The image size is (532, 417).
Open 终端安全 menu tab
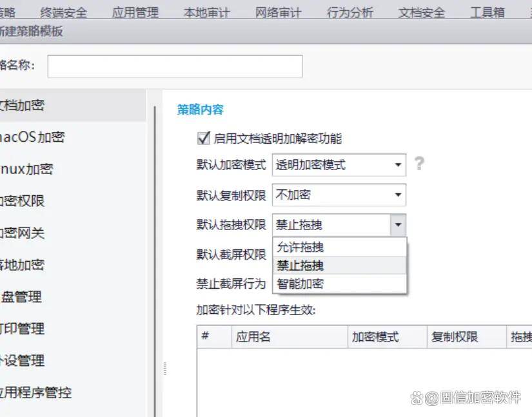pos(65,12)
